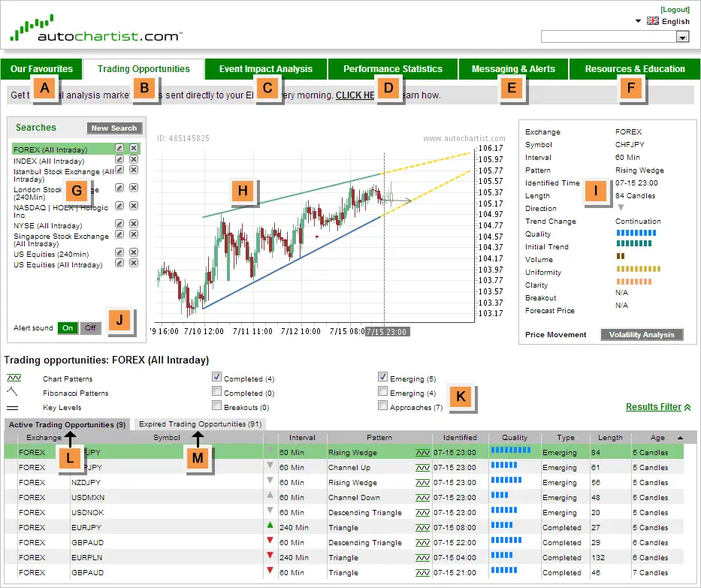701x588 pixels.
Task: Check the Key Levels Approaches (7) box
Action: [x=383, y=406]
